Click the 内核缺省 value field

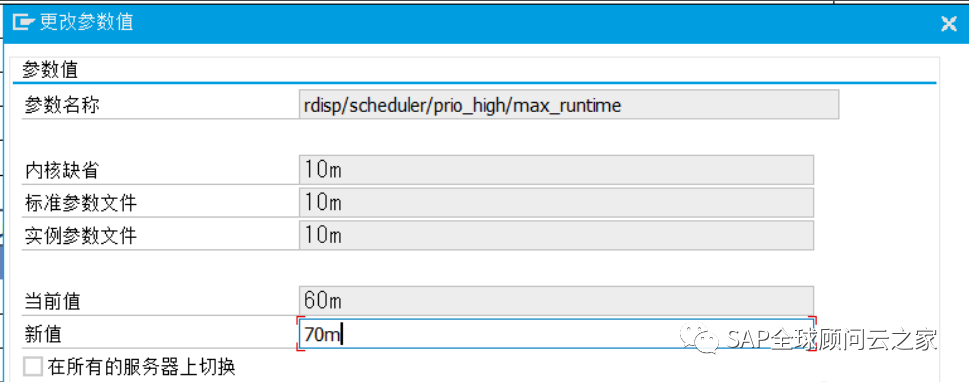(556, 170)
